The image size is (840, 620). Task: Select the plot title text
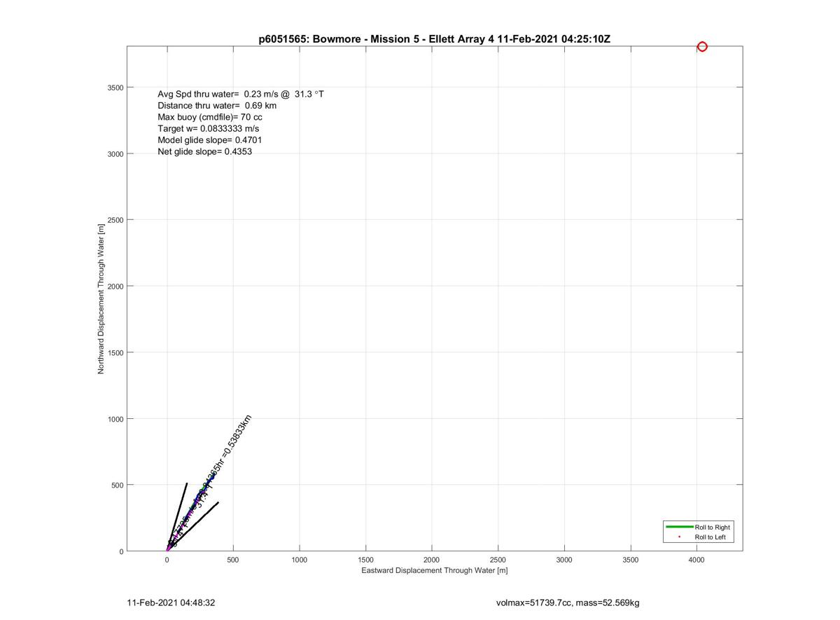[435, 39]
